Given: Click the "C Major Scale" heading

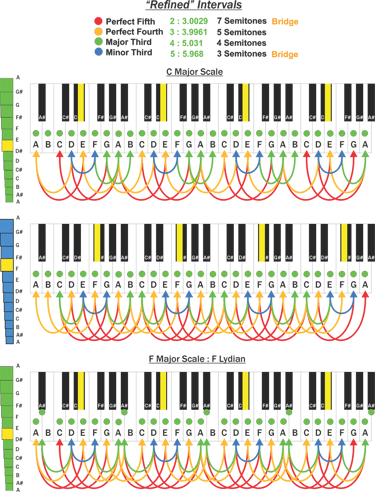Looking at the screenshot, I should pos(195,72).
